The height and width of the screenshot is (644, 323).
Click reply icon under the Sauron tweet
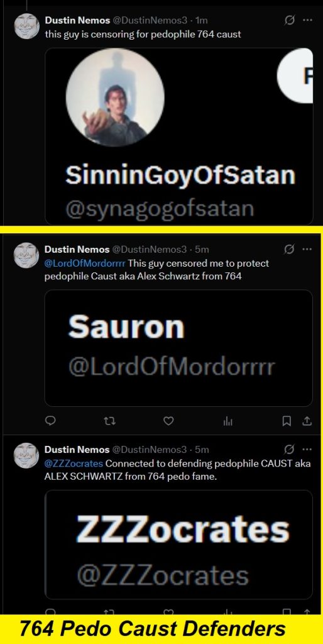pyautogui.click(x=50, y=421)
